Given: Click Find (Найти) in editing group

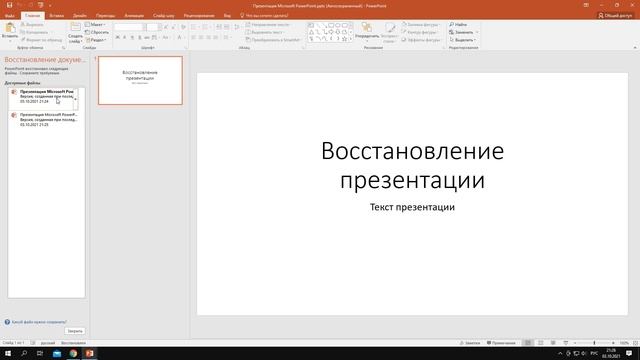Looking at the screenshot, I should (x=458, y=25).
